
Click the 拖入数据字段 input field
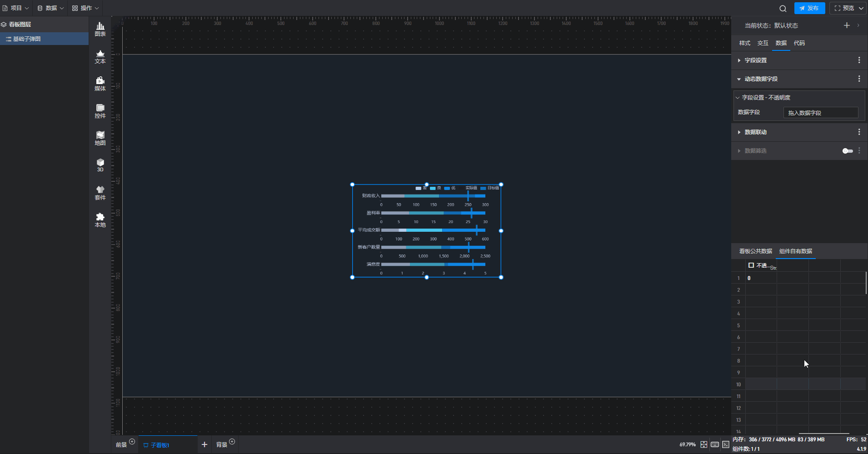click(x=820, y=113)
